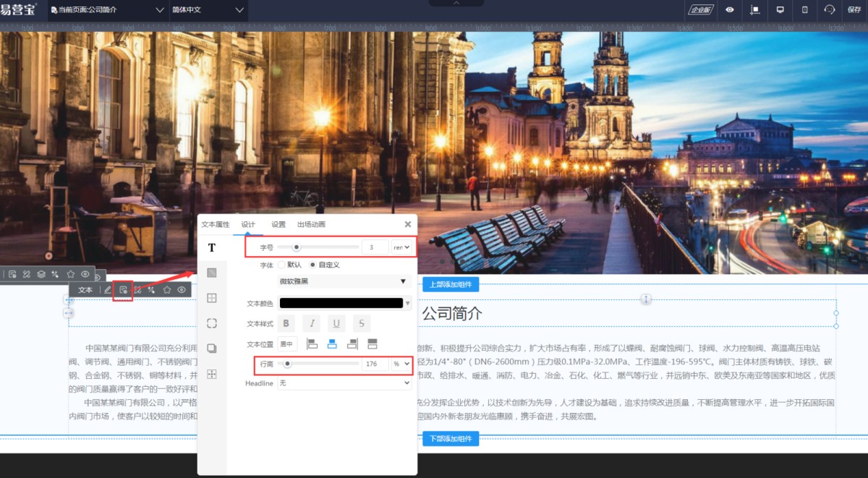Click the 上部添加组件 button

pyautogui.click(x=451, y=284)
